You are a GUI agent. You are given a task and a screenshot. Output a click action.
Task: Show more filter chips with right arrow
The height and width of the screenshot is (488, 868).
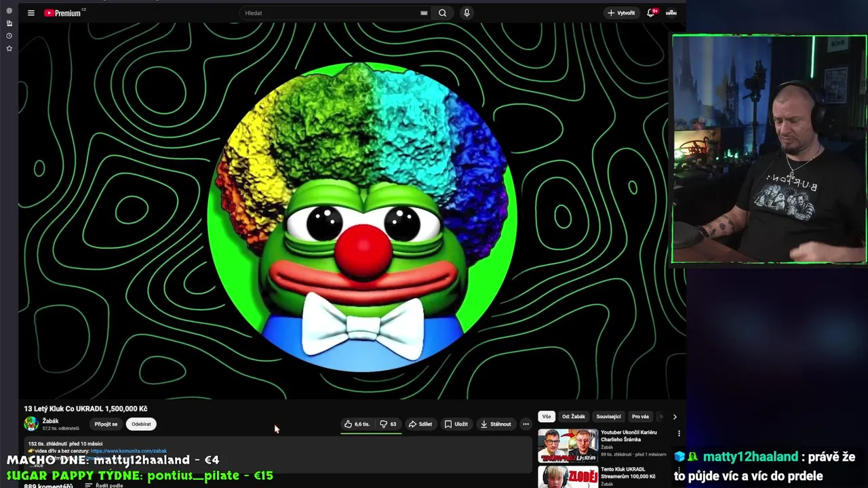(675, 417)
